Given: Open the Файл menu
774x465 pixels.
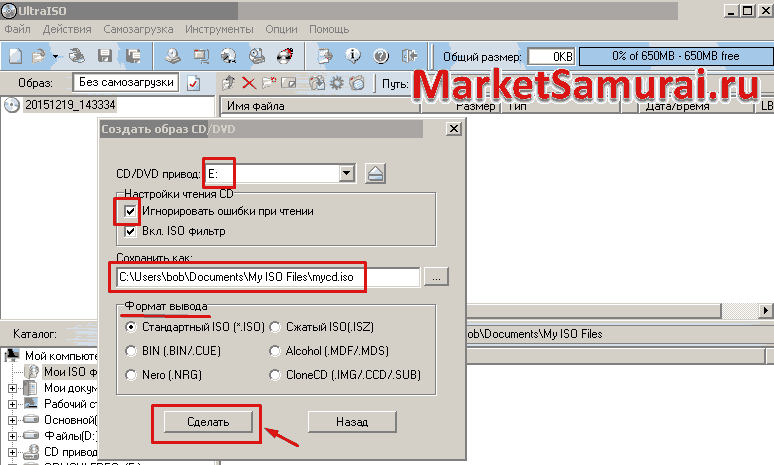Looking at the screenshot, I should click(x=17, y=29).
